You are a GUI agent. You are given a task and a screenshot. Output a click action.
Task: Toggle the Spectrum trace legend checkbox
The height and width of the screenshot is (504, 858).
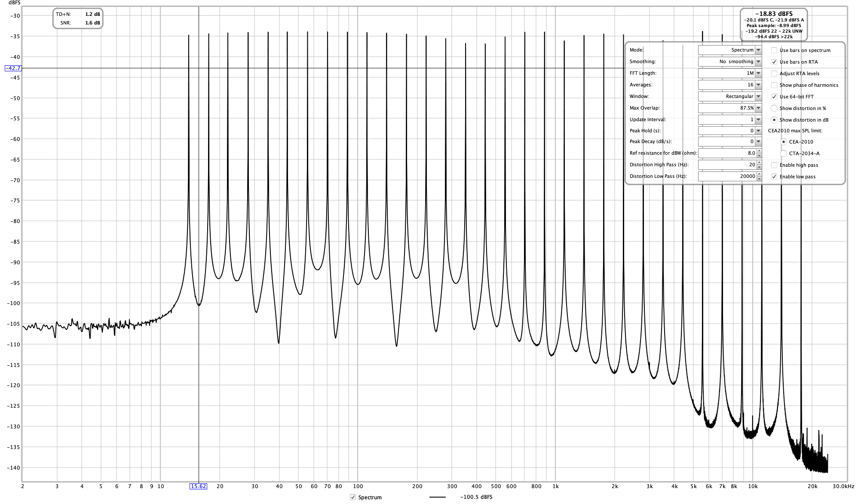coord(353,497)
